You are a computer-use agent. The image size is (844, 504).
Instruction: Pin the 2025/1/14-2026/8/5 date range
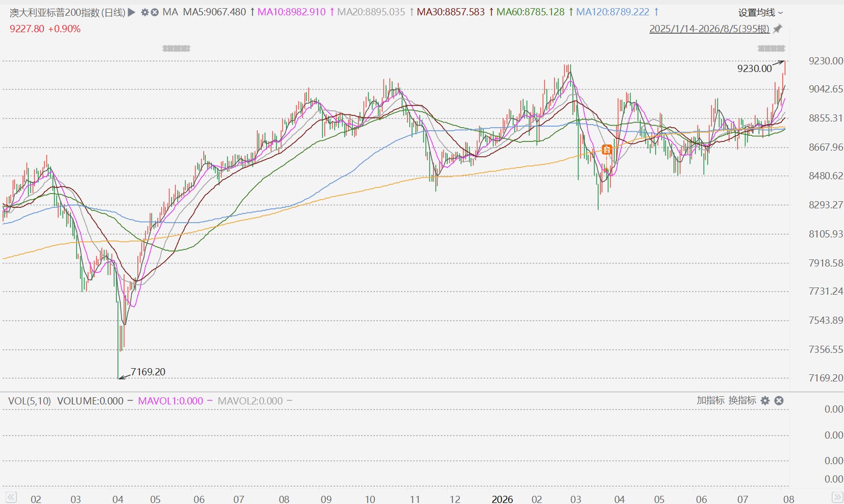(x=777, y=29)
